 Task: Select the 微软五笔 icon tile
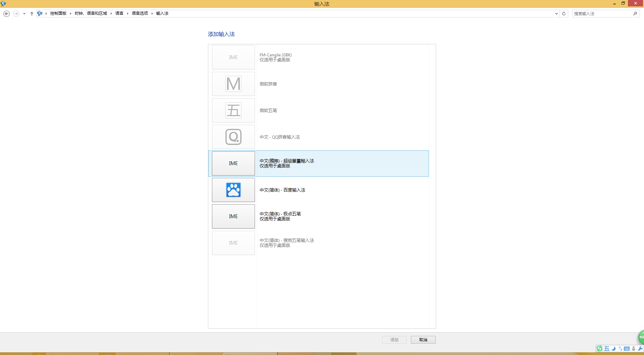pos(233,110)
